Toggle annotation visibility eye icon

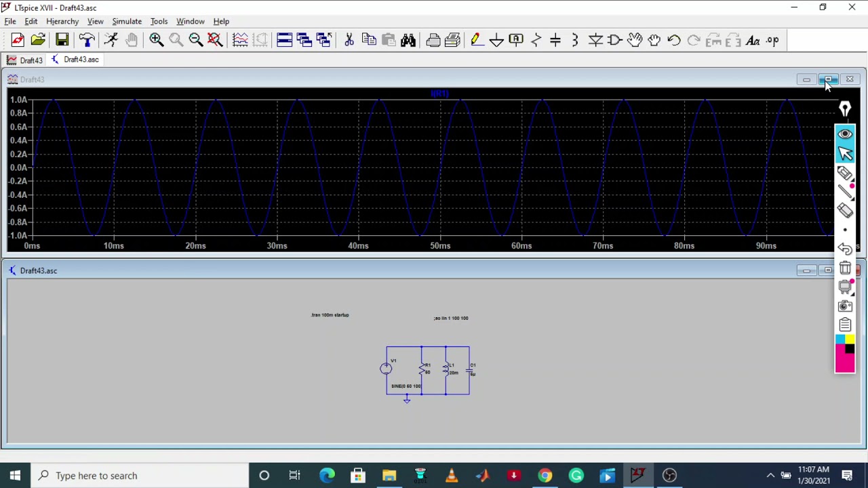845,134
